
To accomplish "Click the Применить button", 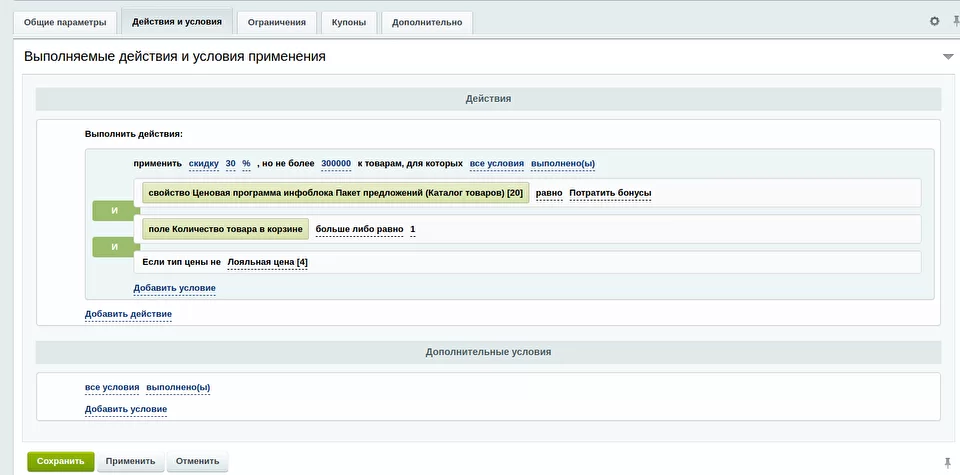I will [x=130, y=462].
